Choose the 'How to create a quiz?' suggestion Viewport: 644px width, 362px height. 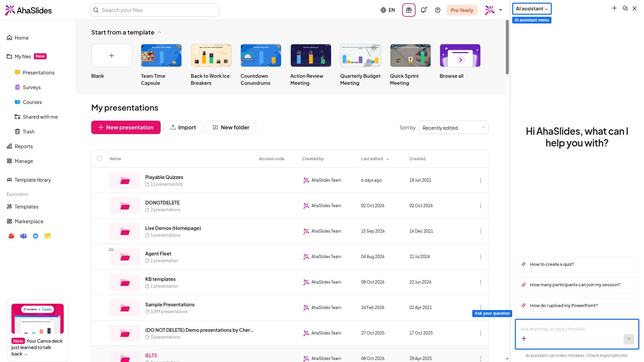point(577,264)
